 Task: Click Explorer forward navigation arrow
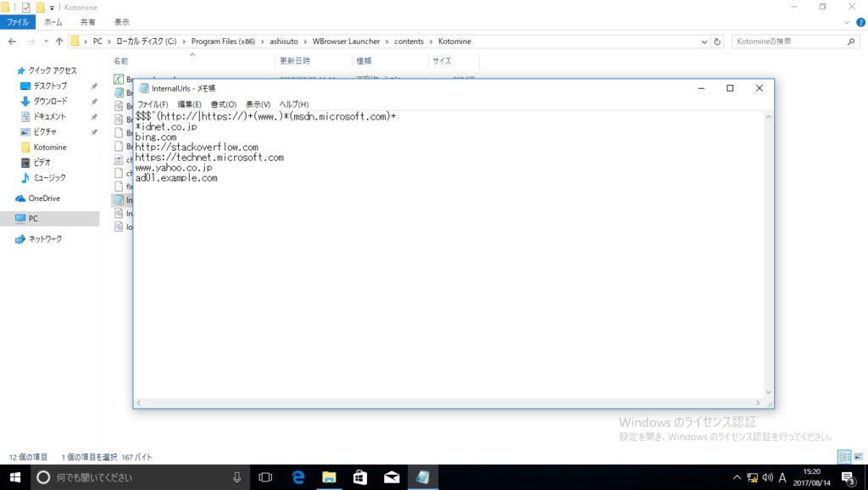(x=31, y=42)
